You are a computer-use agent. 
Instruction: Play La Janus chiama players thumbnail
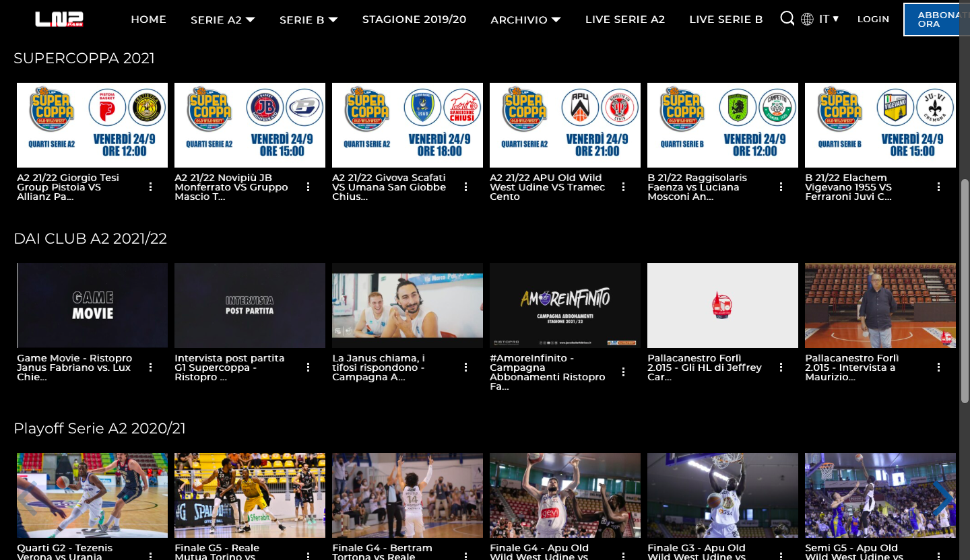pos(408,306)
